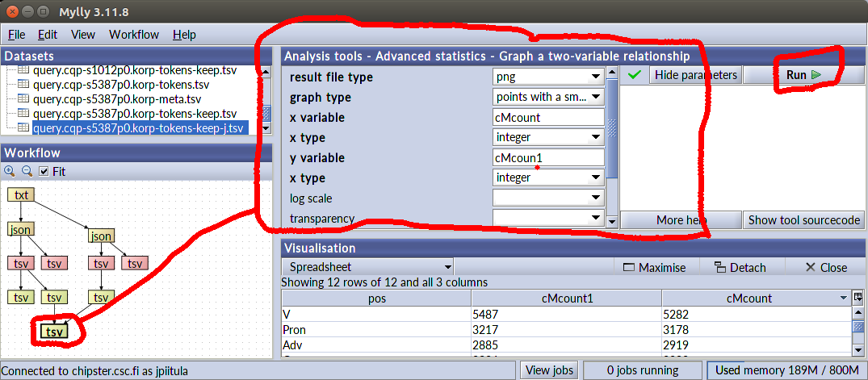The height and width of the screenshot is (380, 868).
Task: Run the analysis tool
Action: point(802,75)
